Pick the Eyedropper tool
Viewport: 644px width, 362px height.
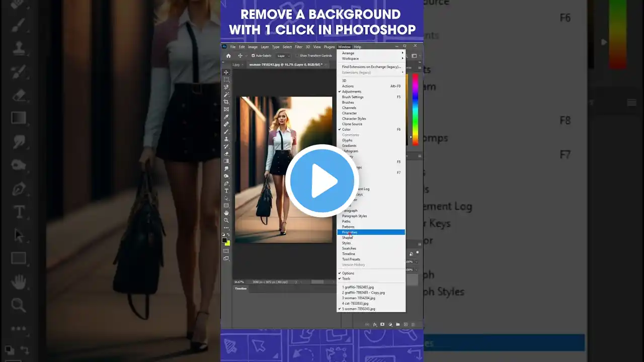tap(226, 117)
